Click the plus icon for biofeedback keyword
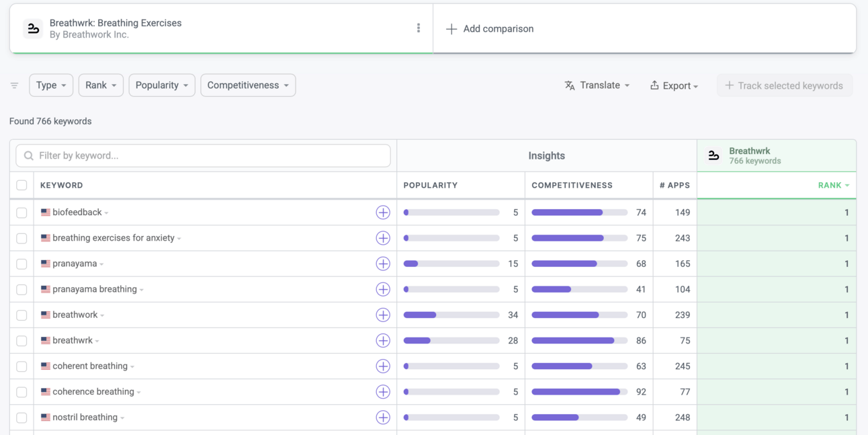Viewport: 868px width, 435px height. pyautogui.click(x=383, y=212)
